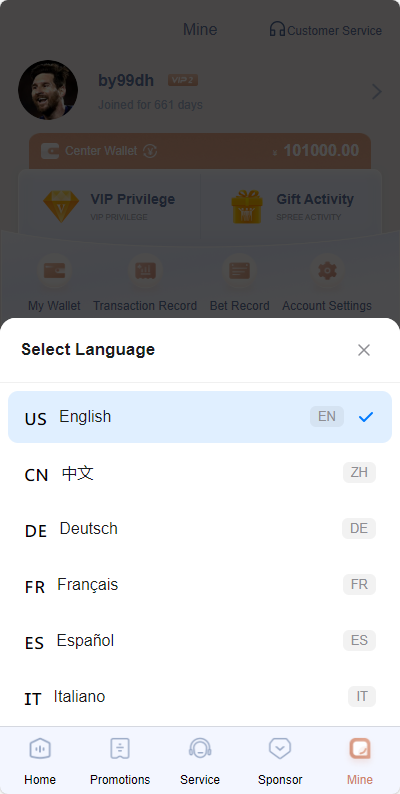Toggle Center Wallet currency dropdown icon
The height and width of the screenshot is (794, 400).
click(150, 151)
